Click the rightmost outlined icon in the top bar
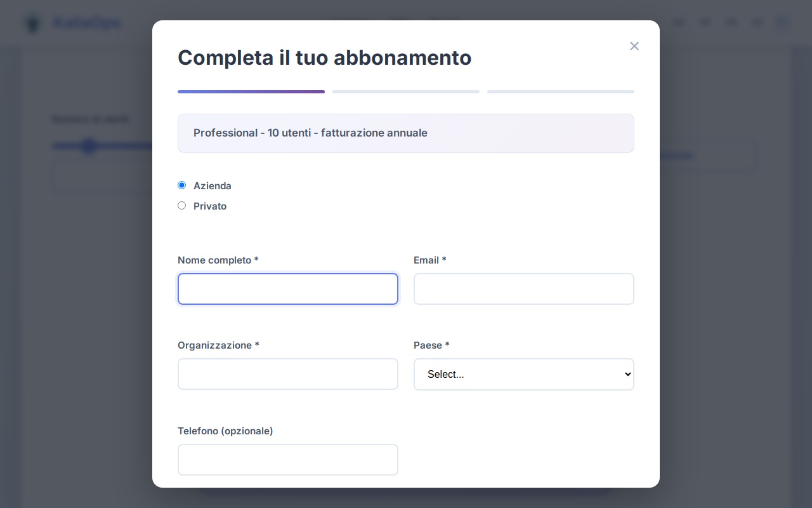 pos(782,22)
